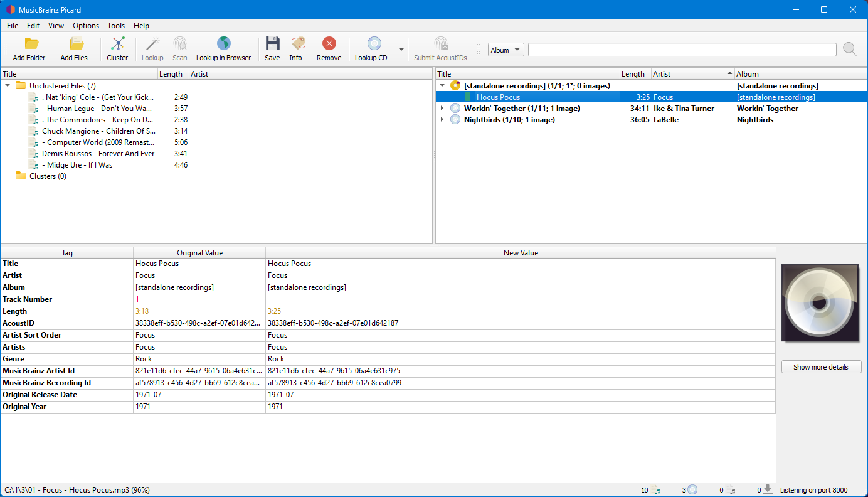This screenshot has height=497, width=868.
Task: Click the Submit AcoustIDs icon
Action: coord(440,43)
